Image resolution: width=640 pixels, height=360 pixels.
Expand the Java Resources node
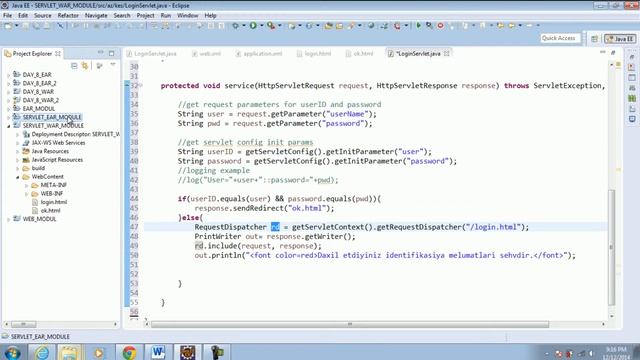[x=18, y=151]
